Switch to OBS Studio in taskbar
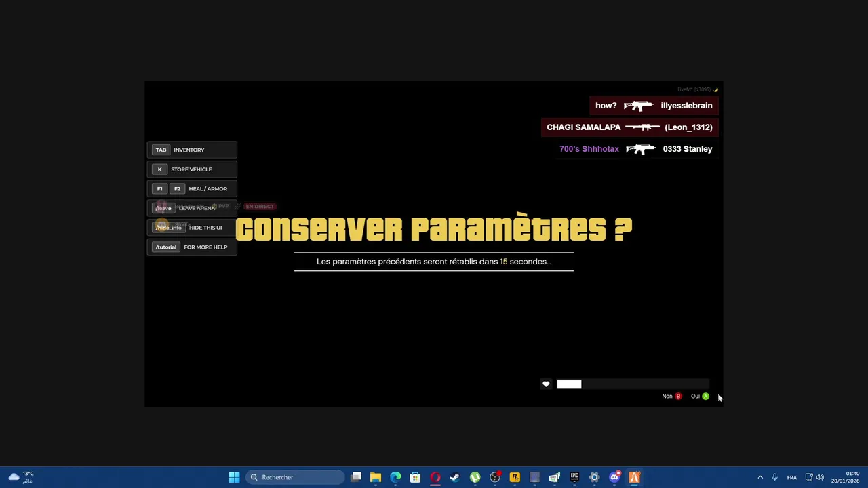 pos(495,477)
